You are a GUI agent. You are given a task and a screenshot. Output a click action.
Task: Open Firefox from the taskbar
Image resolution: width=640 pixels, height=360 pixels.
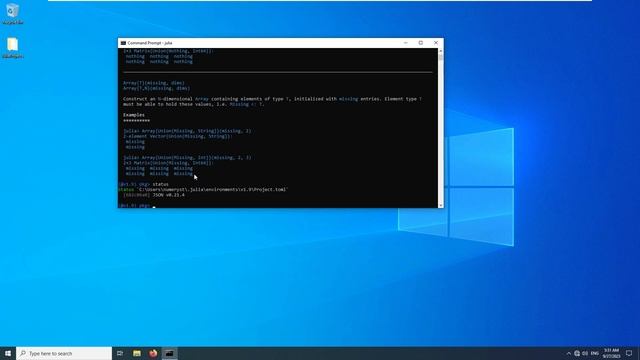pyautogui.click(x=153, y=353)
